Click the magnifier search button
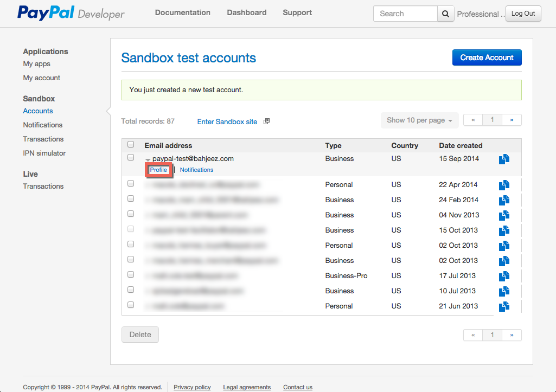 click(446, 14)
